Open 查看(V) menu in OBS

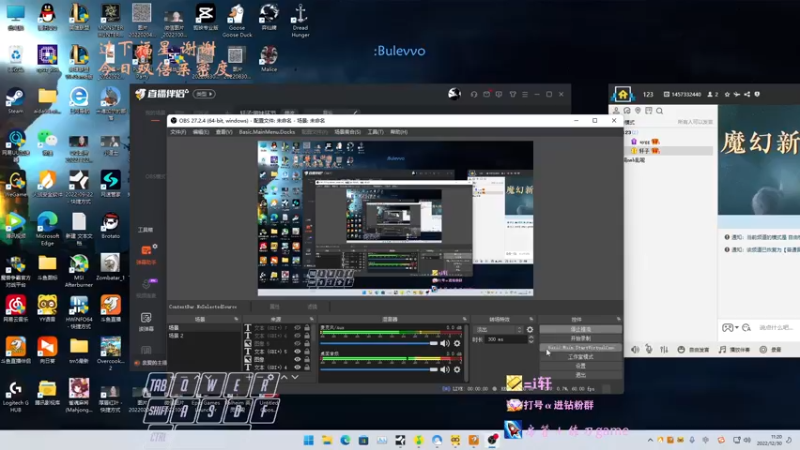click(x=224, y=132)
